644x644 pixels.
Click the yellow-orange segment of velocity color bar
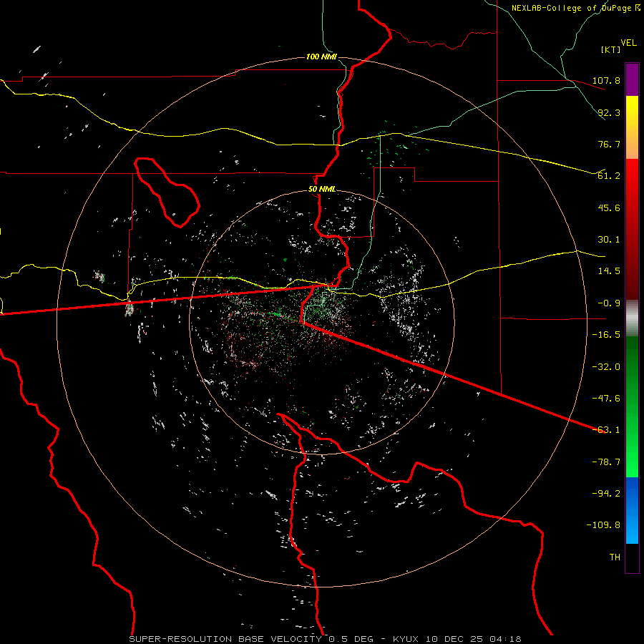click(632, 127)
